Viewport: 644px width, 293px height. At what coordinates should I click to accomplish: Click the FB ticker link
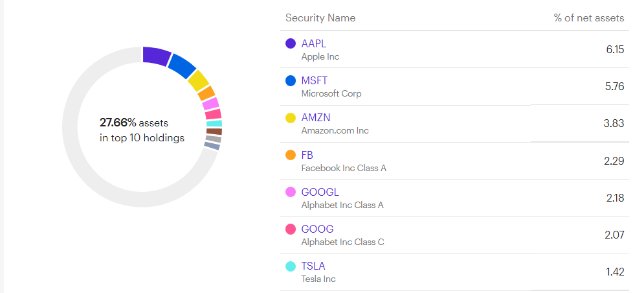point(307,155)
